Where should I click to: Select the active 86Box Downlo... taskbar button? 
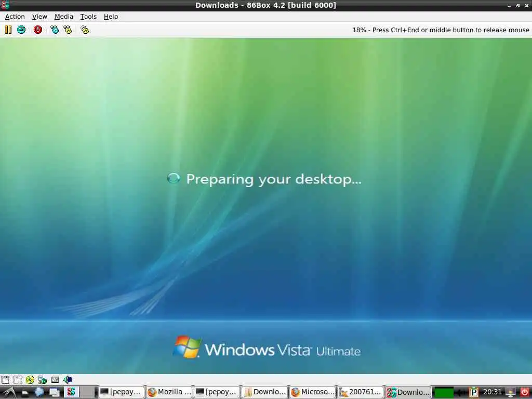pyautogui.click(x=408, y=392)
